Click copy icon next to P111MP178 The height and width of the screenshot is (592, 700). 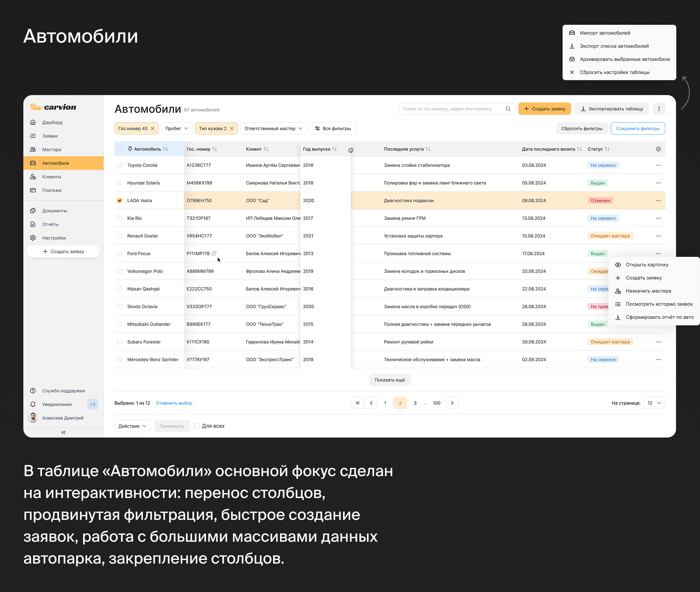[214, 253]
